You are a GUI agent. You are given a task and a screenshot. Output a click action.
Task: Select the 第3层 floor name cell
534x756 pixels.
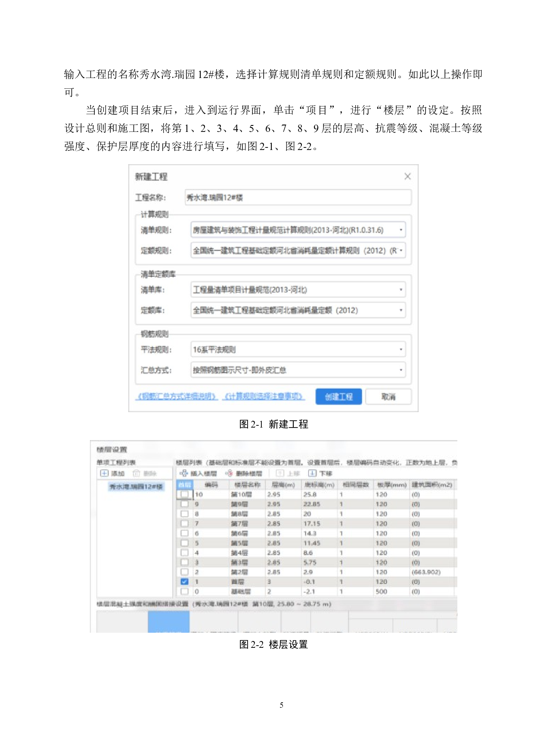click(x=247, y=562)
